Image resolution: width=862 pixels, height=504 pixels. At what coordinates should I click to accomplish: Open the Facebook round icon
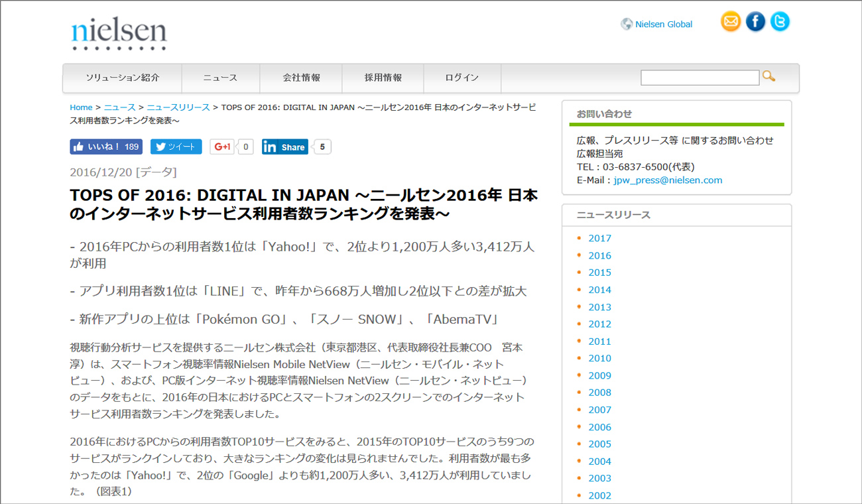click(x=755, y=22)
